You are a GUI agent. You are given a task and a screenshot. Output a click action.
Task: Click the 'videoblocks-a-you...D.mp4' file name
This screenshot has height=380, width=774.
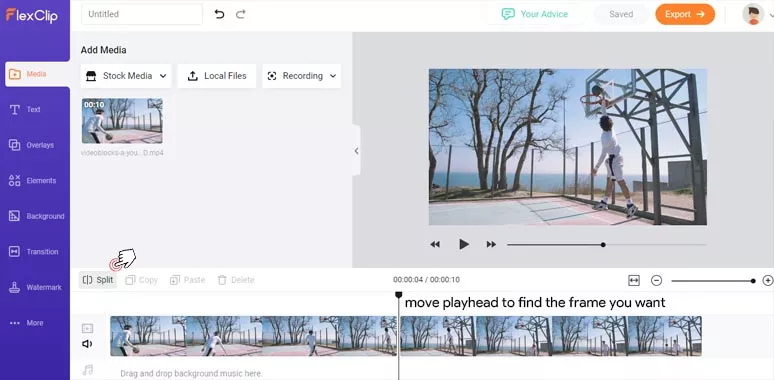point(122,153)
